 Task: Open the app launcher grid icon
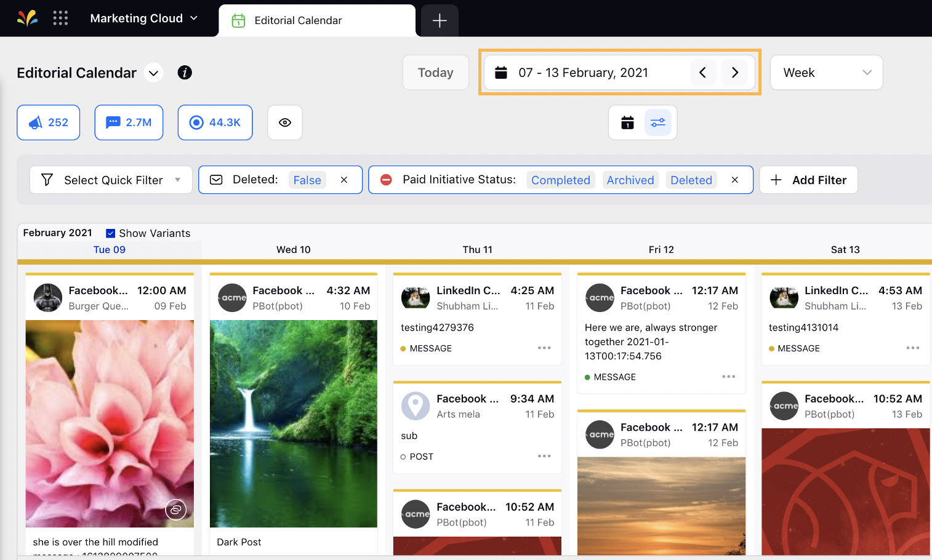[60, 18]
